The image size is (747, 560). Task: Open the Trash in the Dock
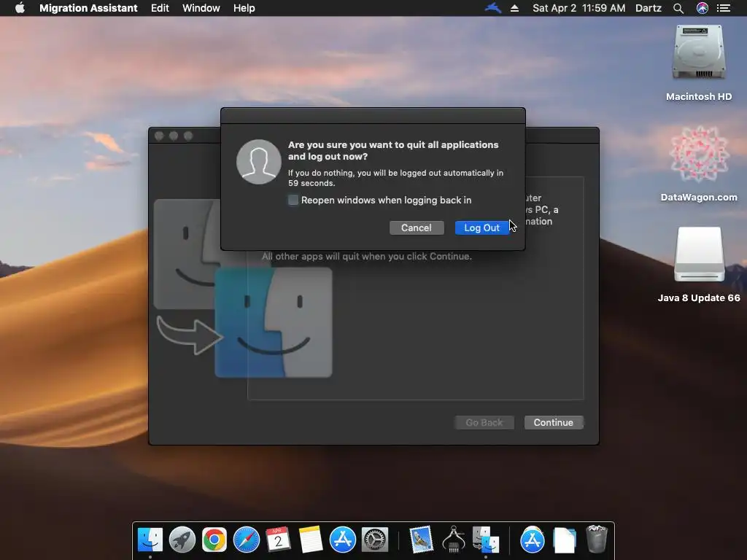597,540
